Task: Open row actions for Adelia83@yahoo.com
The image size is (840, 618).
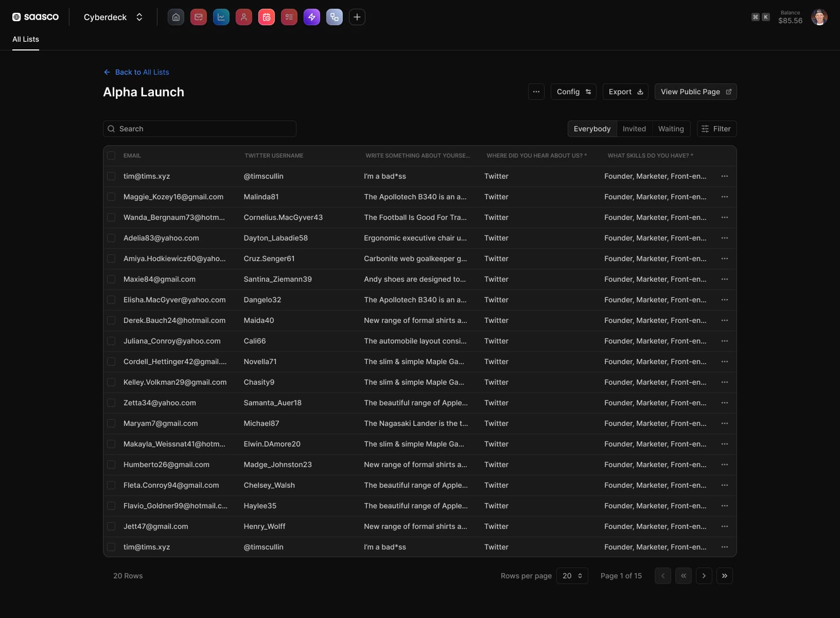Action: [x=724, y=238]
